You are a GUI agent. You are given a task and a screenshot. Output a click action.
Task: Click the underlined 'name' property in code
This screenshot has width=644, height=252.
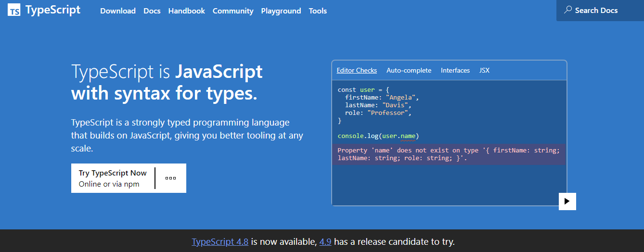(408, 136)
